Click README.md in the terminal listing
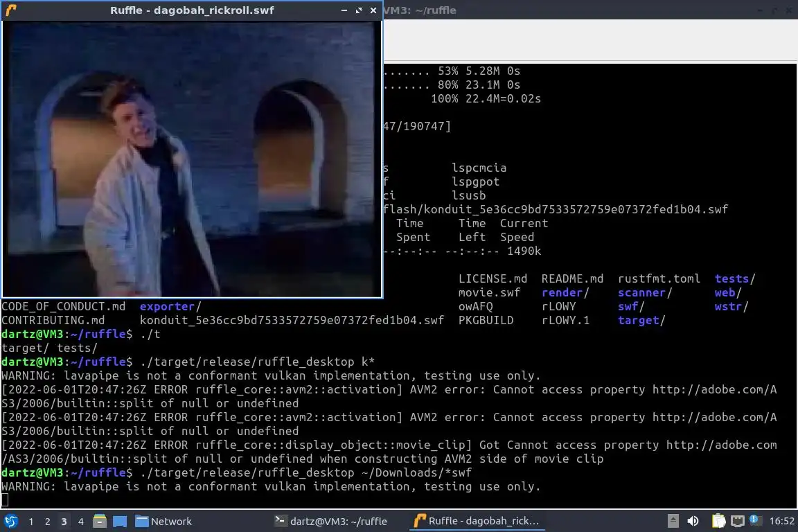The width and height of the screenshot is (798, 532). 572,279
